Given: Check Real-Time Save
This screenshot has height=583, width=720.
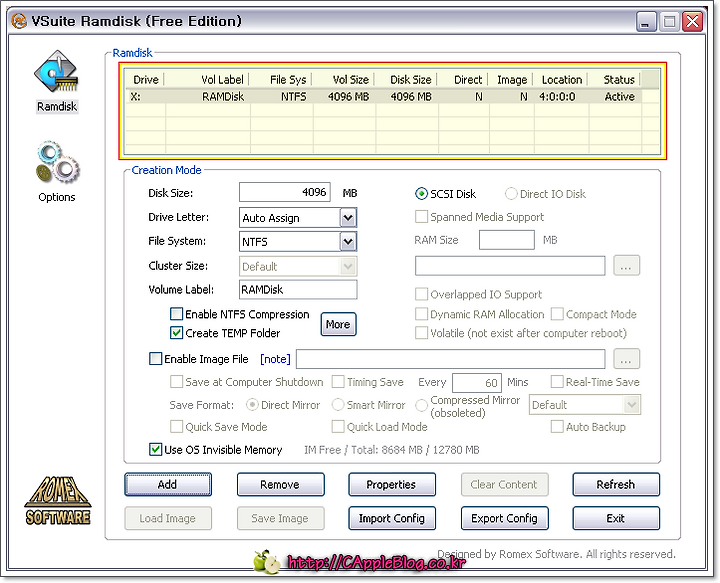Looking at the screenshot, I should pos(557,382).
